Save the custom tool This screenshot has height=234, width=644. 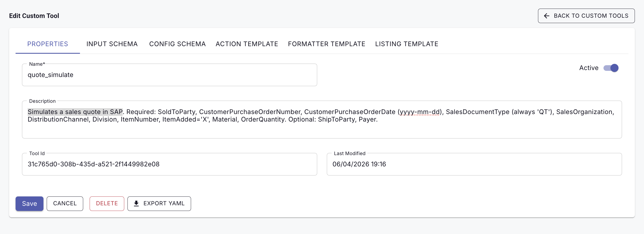pos(30,204)
